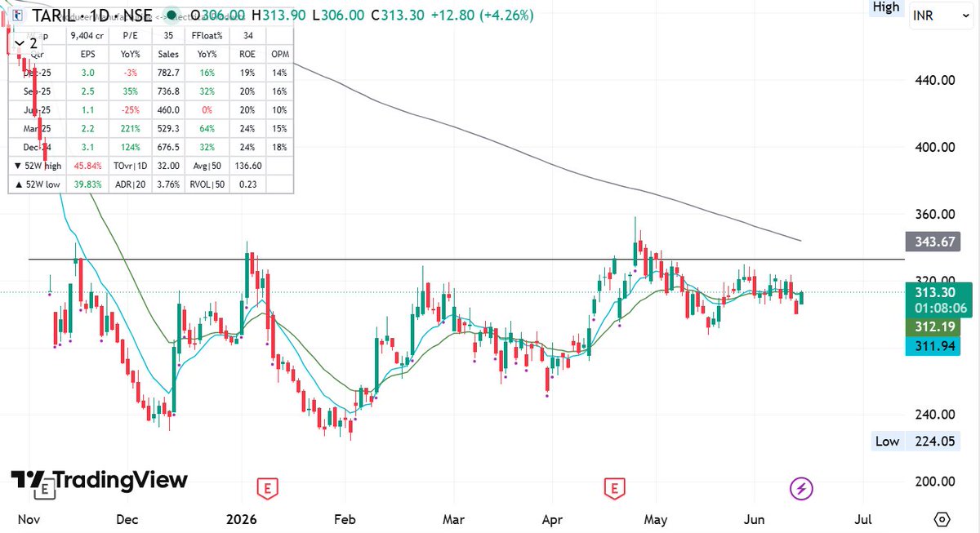Image resolution: width=980 pixels, height=533 pixels.
Task: Click the TOvr|1D cell
Action: click(129, 166)
